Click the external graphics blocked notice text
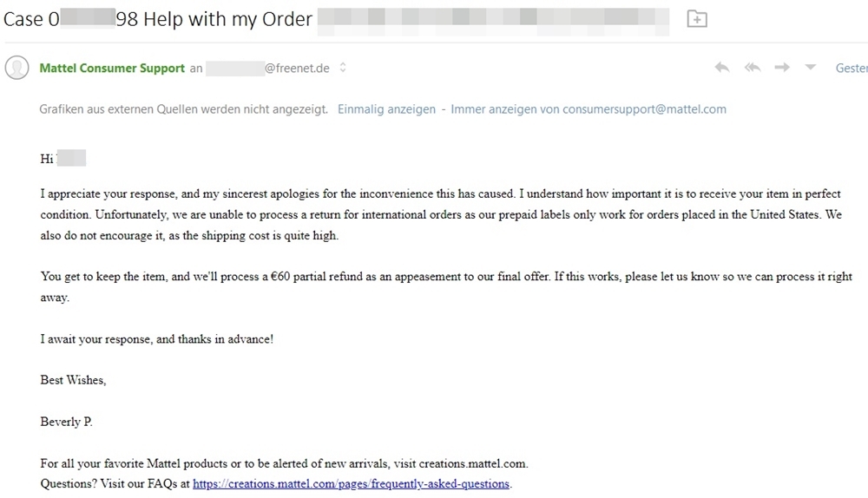 pyautogui.click(x=183, y=109)
